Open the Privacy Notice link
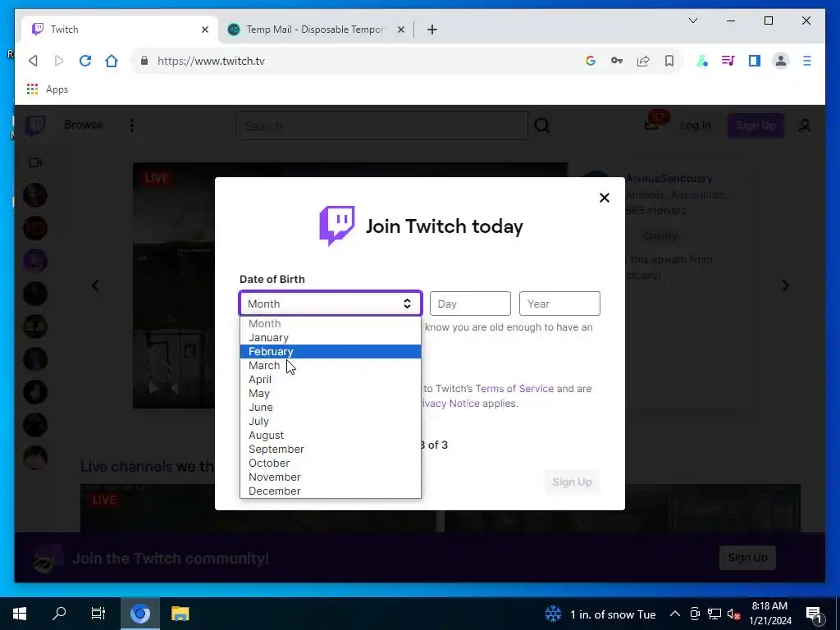Screen dimensions: 840x630 pos(449,404)
